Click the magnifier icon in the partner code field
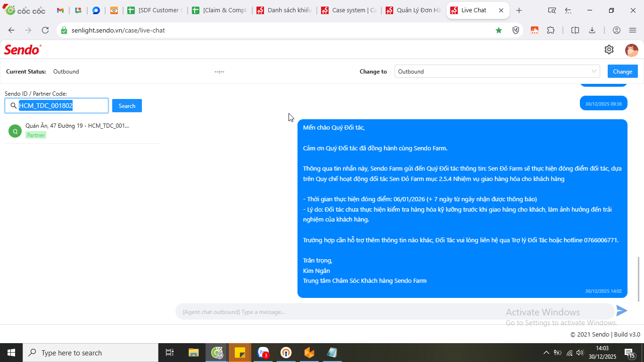Image resolution: width=644 pixels, height=362 pixels. 13,106
